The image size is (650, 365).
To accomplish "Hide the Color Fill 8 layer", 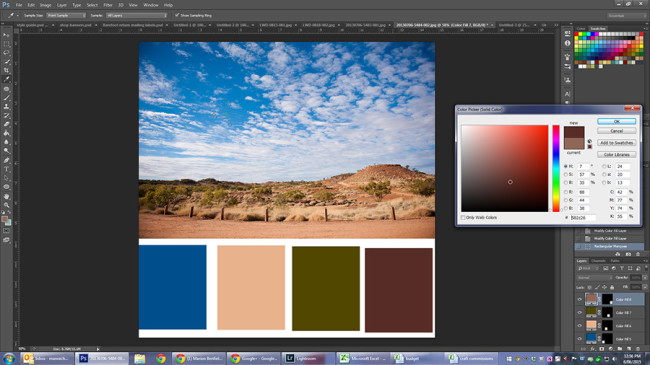I will pos(580,299).
